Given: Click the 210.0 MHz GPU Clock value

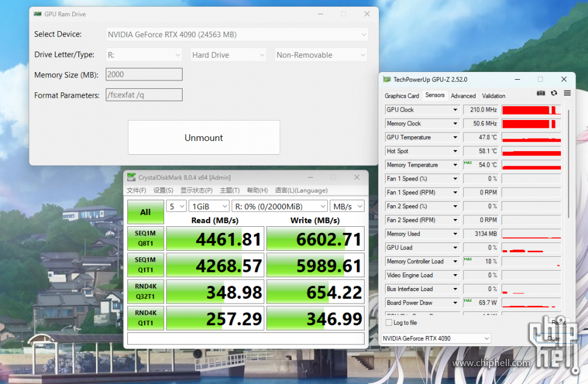Looking at the screenshot, I should coord(480,110).
